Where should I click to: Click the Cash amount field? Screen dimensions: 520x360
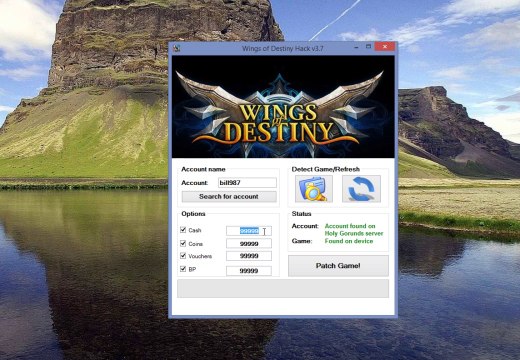pyautogui.click(x=249, y=231)
